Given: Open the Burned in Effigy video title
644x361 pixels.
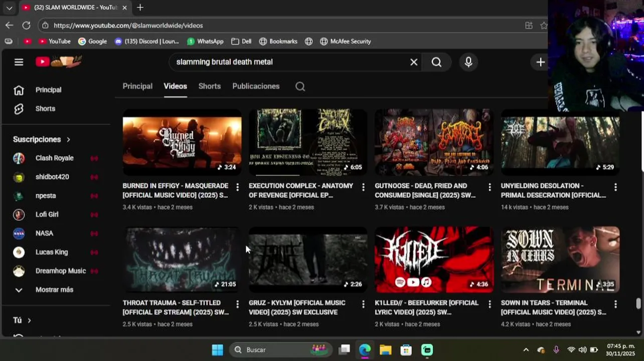Looking at the screenshot, I should click(176, 191).
